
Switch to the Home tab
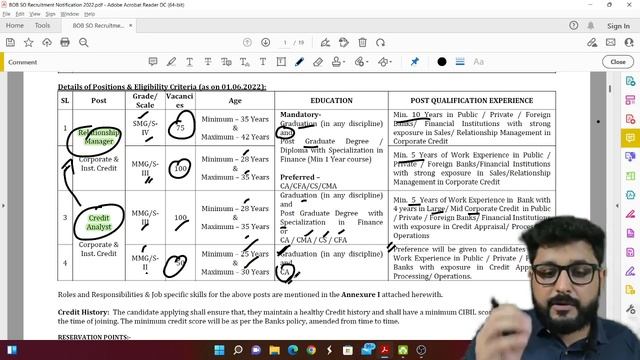[15, 25]
